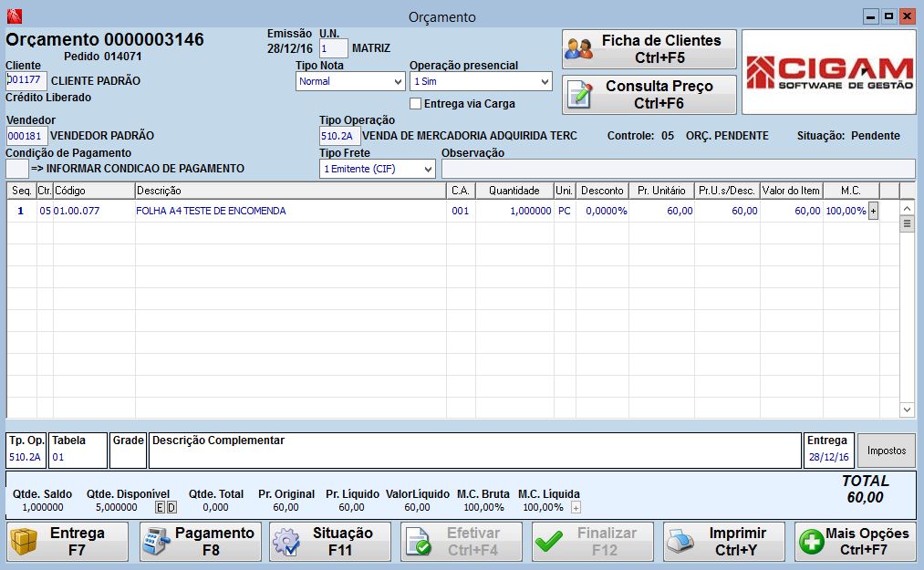This screenshot has height=570, width=924.
Task: Click the Valor do Item column header
Action: pos(792,191)
